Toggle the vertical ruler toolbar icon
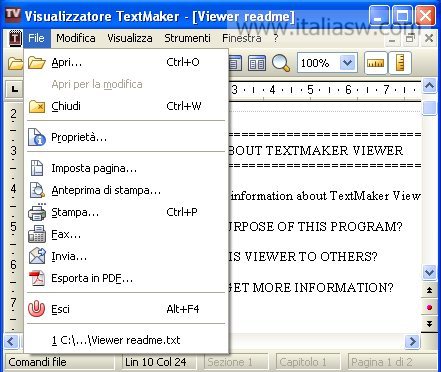 coord(399,63)
